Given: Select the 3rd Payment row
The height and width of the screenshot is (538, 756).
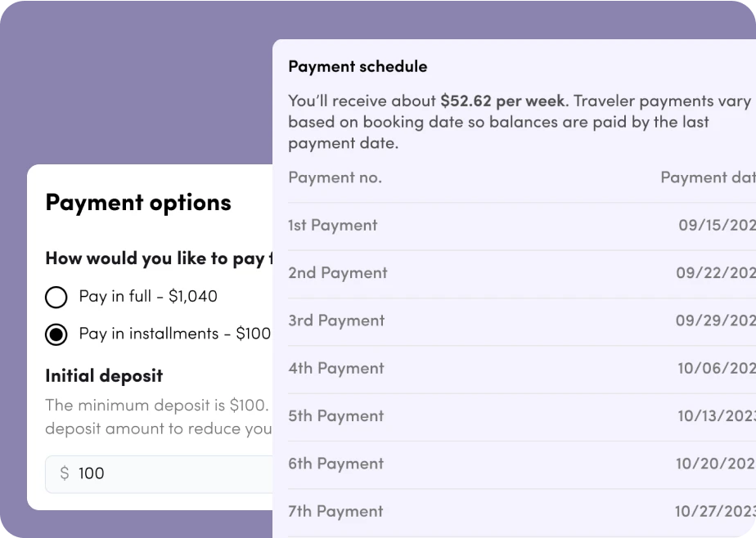Looking at the screenshot, I should click(x=335, y=321).
